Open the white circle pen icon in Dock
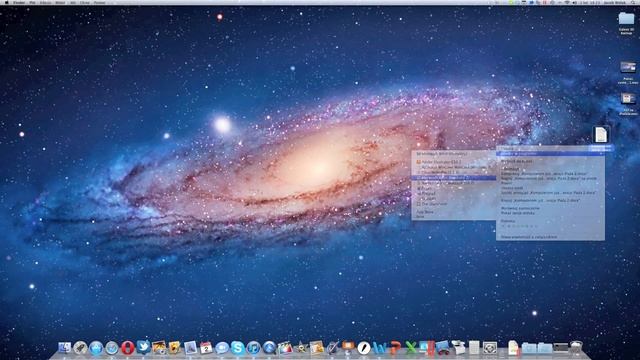The image size is (640, 360). pyautogui.click(x=364, y=348)
